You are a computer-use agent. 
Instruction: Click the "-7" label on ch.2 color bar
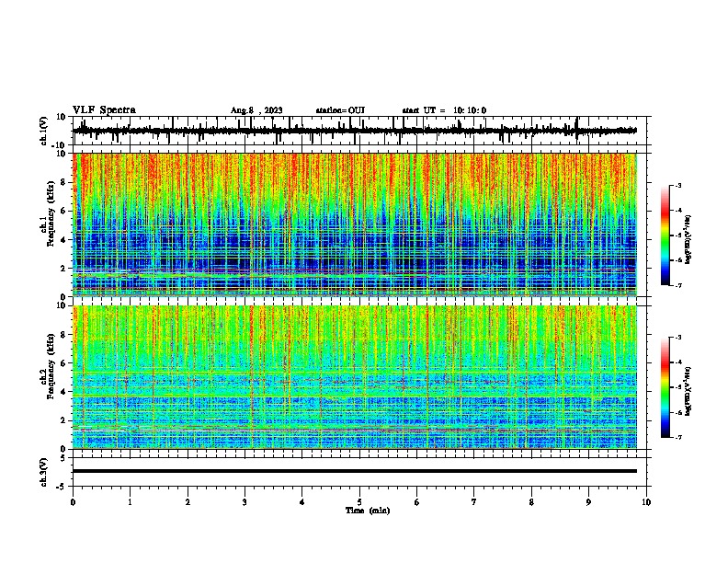tap(677, 437)
